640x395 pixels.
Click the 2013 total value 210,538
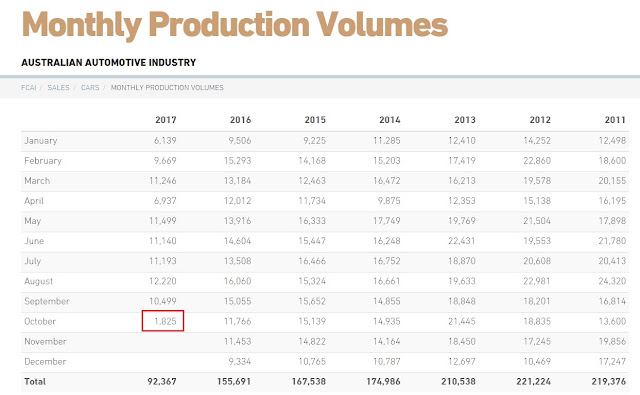click(458, 382)
